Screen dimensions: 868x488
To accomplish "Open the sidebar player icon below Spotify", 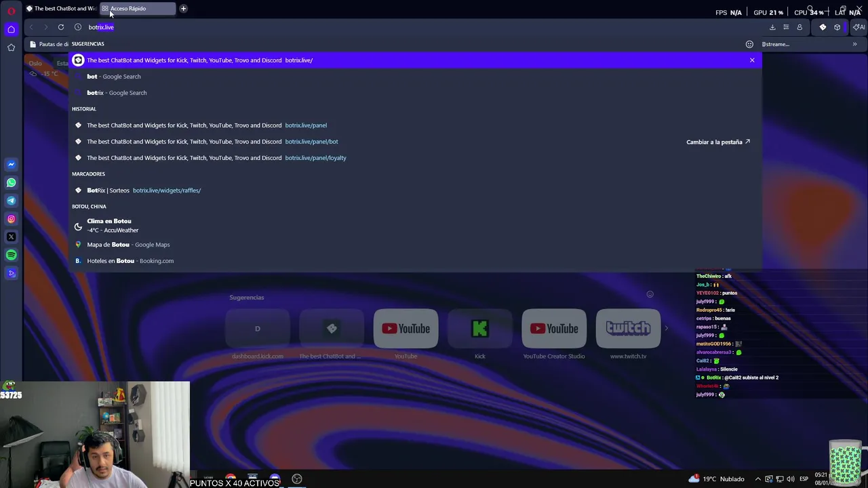I will pyautogui.click(x=11, y=273).
